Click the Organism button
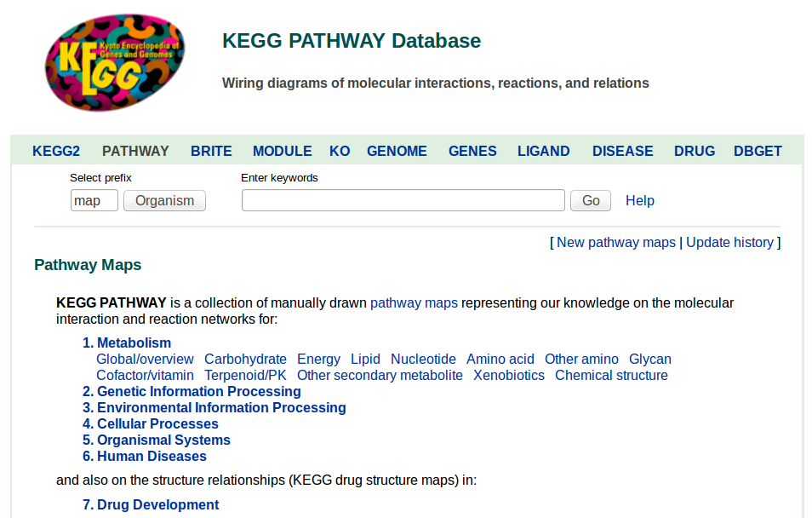812x518 pixels. tap(164, 201)
